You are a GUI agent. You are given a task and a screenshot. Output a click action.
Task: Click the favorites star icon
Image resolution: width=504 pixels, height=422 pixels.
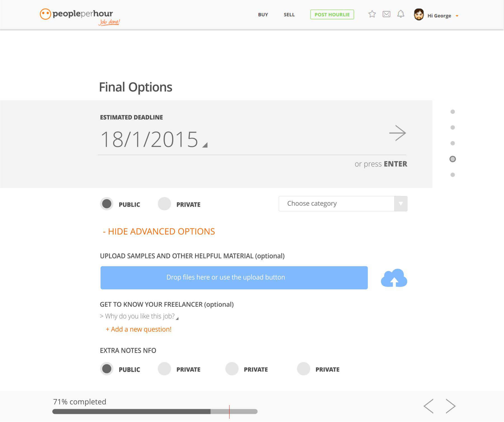pyautogui.click(x=372, y=14)
